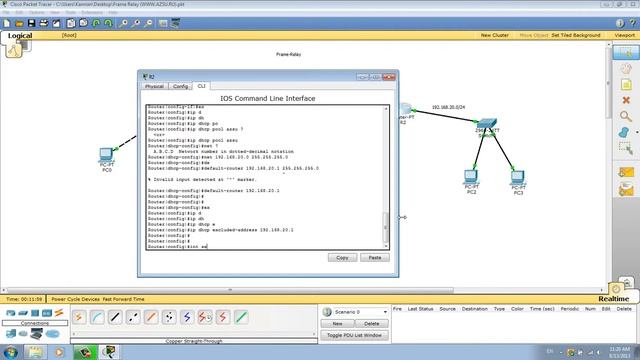The height and width of the screenshot is (360, 640).
Task: Select Phone dotted cable connection
Action: (169, 317)
